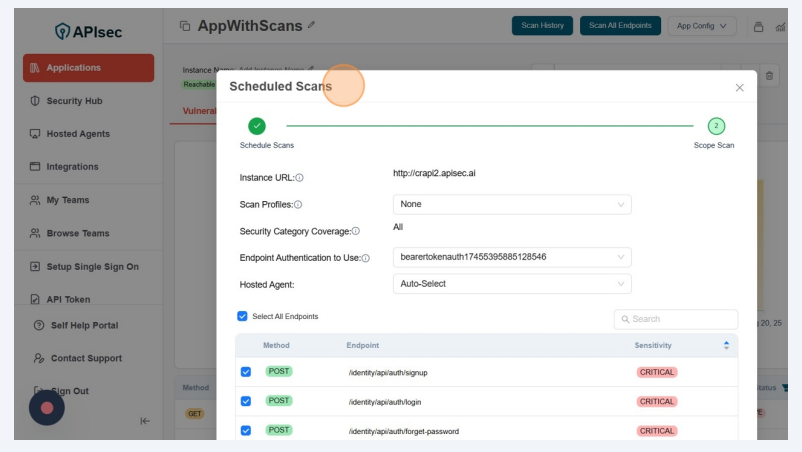Open Security Hub in the sidebar
802x452 pixels.
pos(74,101)
